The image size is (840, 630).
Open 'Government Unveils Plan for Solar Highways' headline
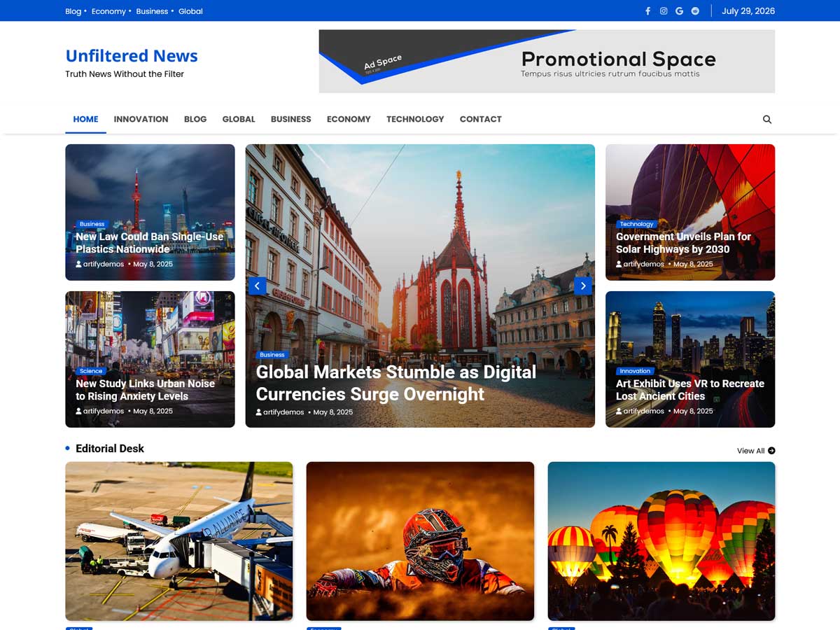pyautogui.click(x=683, y=243)
